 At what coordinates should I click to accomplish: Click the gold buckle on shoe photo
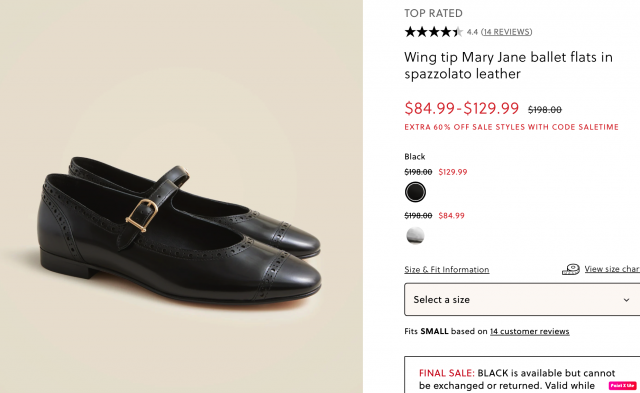pos(142,215)
